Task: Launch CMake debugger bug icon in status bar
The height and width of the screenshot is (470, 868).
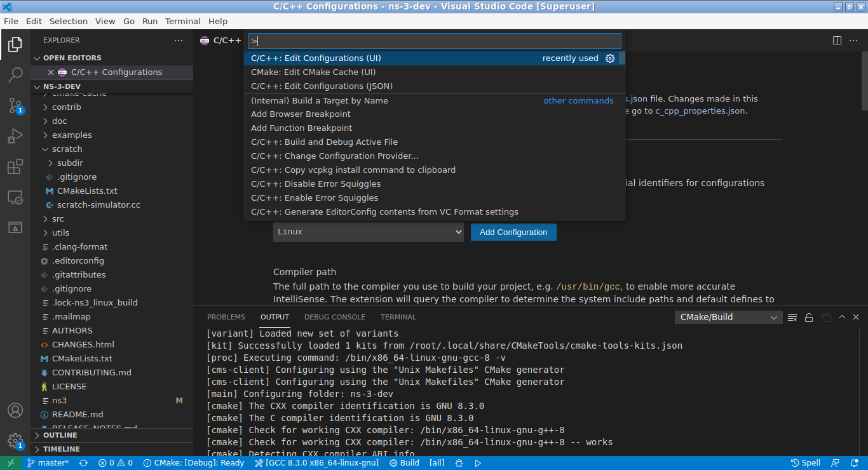Action: point(459,463)
